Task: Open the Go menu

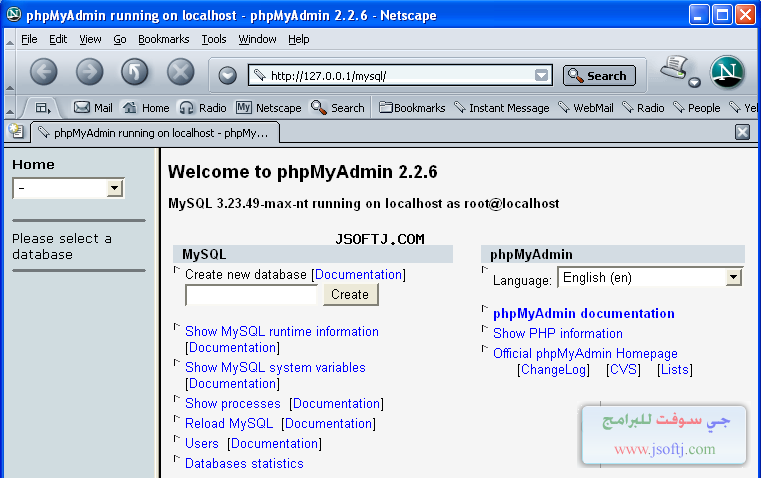Action: coord(120,39)
